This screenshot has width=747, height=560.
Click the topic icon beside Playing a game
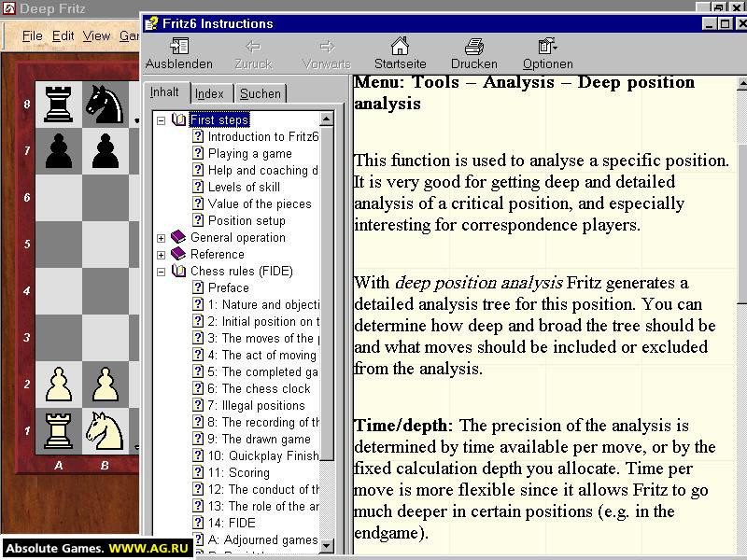point(198,153)
